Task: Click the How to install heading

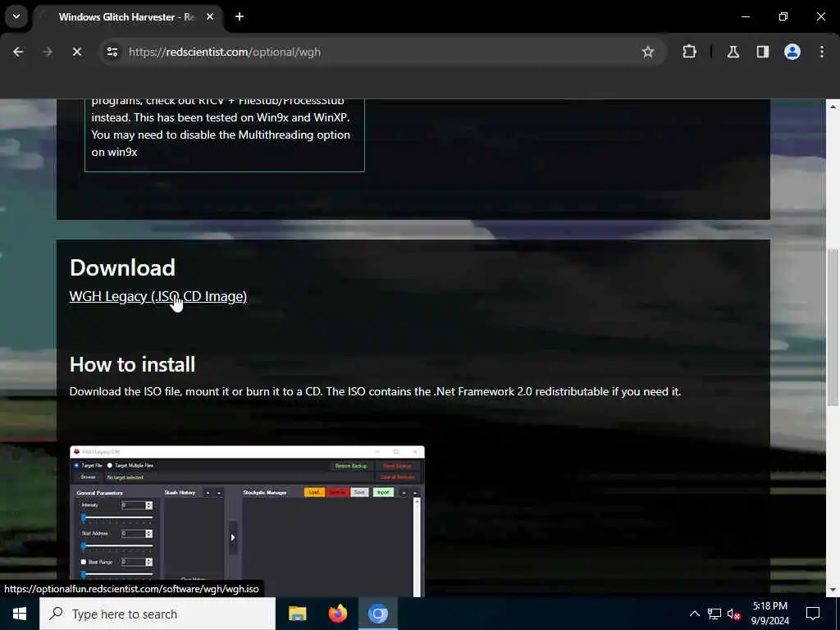Action: pyautogui.click(x=132, y=364)
